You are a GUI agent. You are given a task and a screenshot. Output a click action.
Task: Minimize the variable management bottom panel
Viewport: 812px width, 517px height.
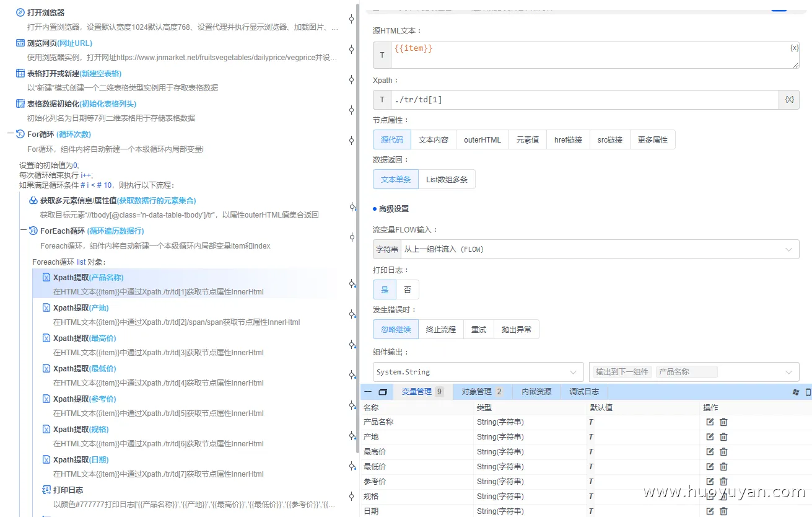tap(368, 392)
